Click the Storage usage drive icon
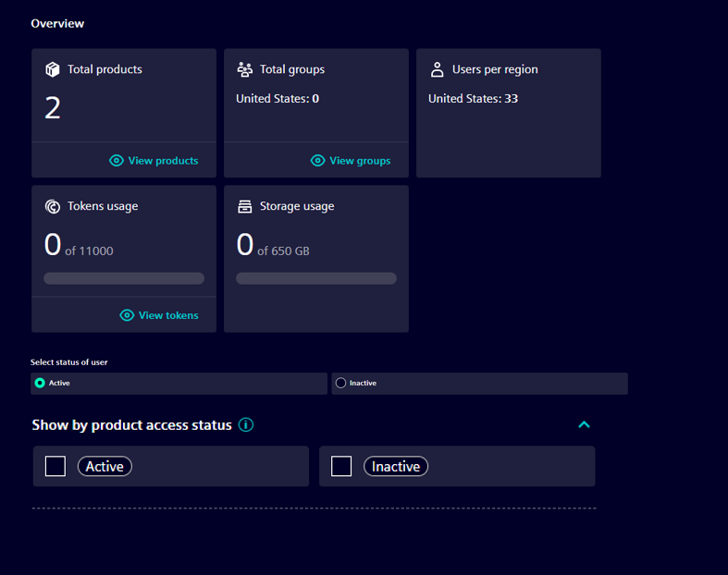This screenshot has height=575, width=728. 244,206
